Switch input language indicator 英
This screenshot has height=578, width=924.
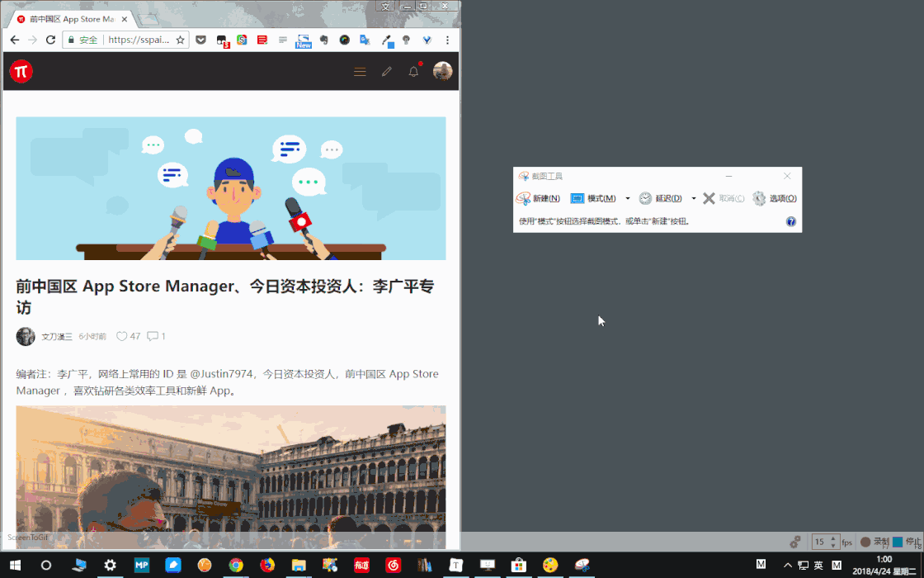[818, 565]
